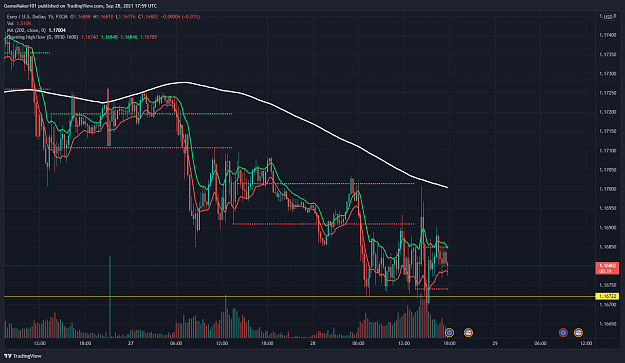Click the 1.17000 price axis label

tap(607, 189)
